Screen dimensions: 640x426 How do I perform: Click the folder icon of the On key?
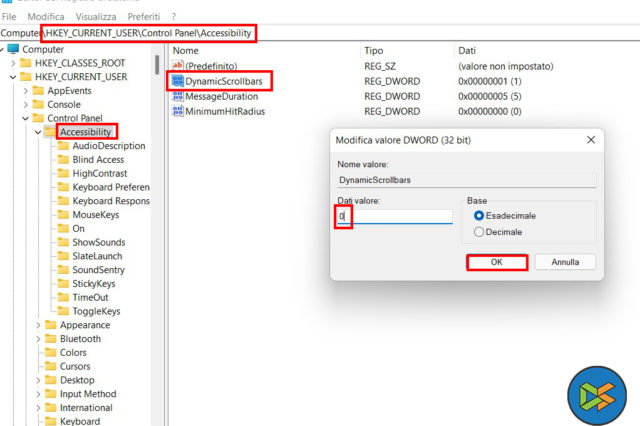click(x=63, y=229)
